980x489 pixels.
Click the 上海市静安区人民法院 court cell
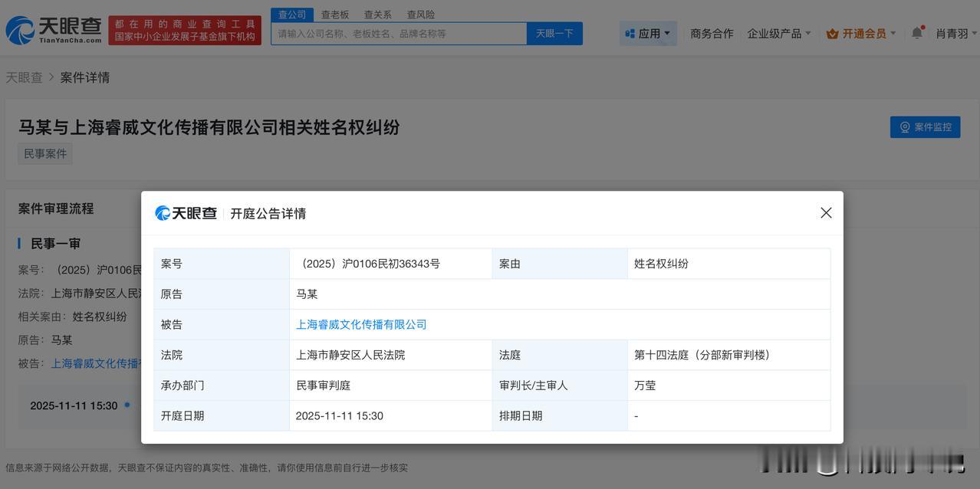(x=390, y=355)
